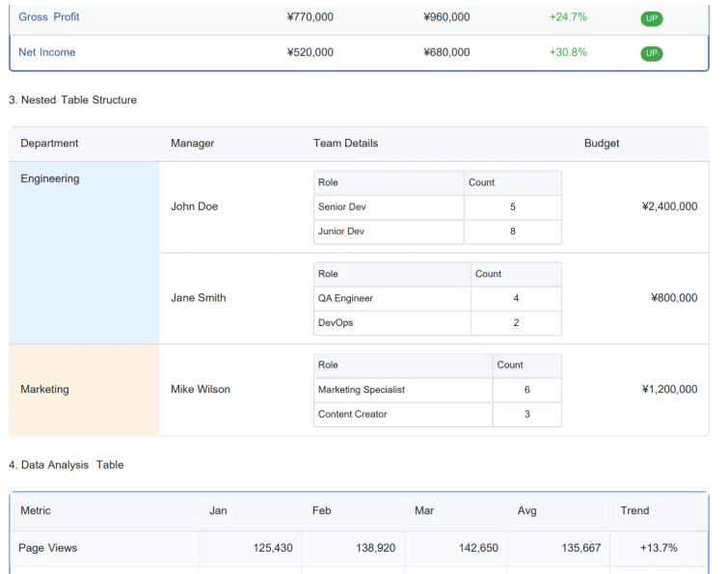
Task: Click the UP badge in Net Income row
Action: [x=652, y=53]
